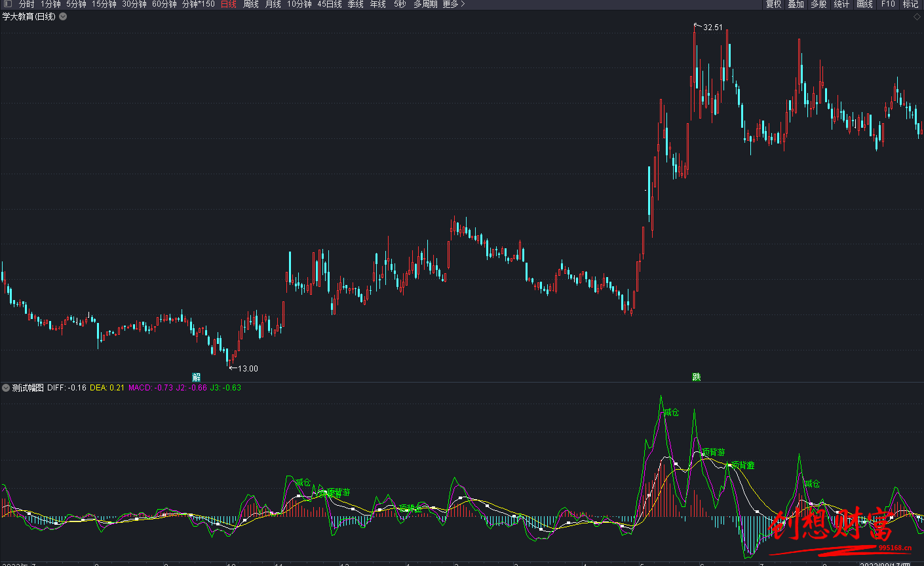924x566 pixels.
Task: Switch to the 年线 yearly tab
Action: pos(377,4)
